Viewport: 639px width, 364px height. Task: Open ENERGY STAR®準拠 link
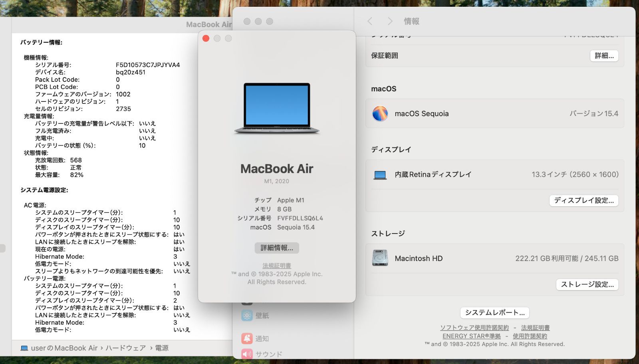click(x=471, y=336)
